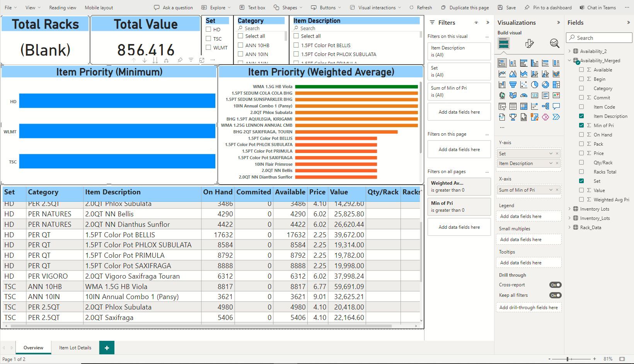Select the scatter chart visualization icon

coord(524,84)
